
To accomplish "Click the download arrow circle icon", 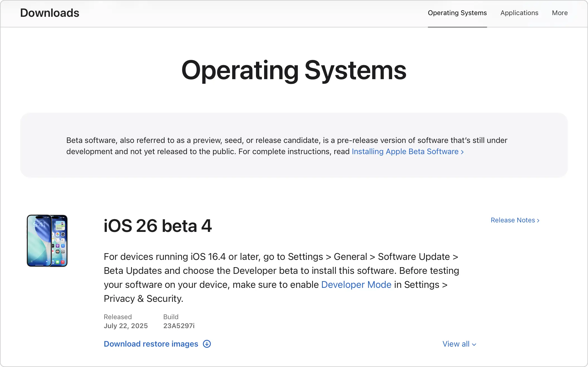I will pyautogui.click(x=207, y=344).
